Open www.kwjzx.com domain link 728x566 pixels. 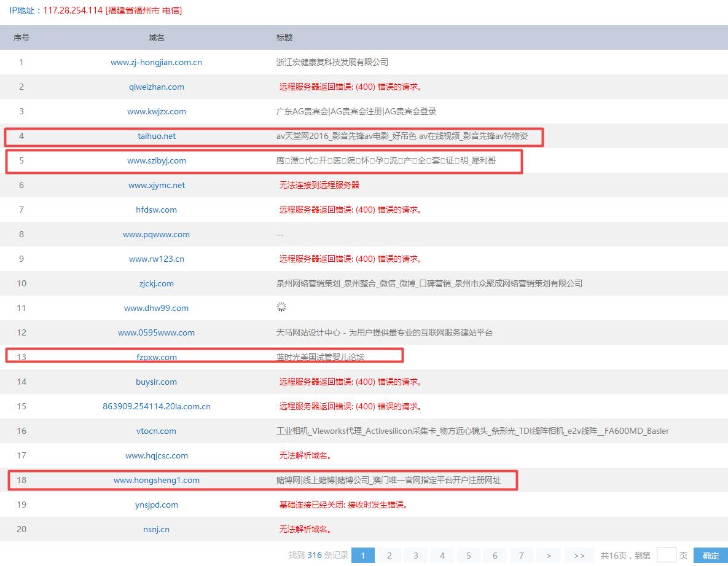pyautogui.click(x=156, y=111)
